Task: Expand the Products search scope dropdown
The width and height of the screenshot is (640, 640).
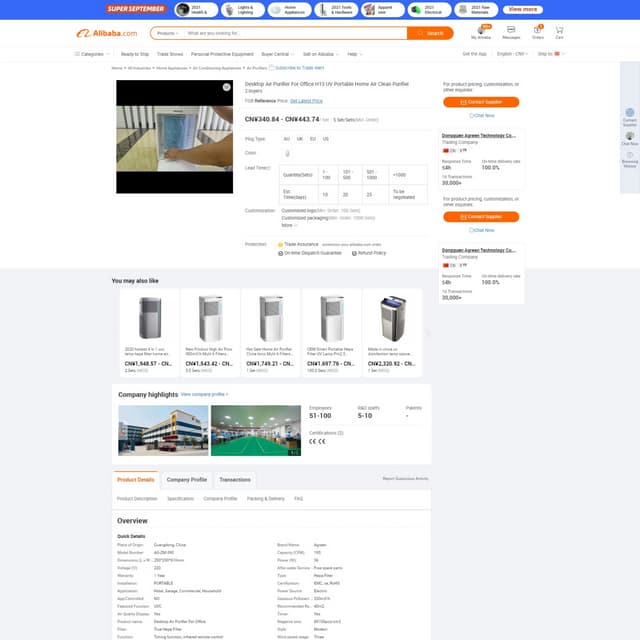Action: tap(168, 33)
